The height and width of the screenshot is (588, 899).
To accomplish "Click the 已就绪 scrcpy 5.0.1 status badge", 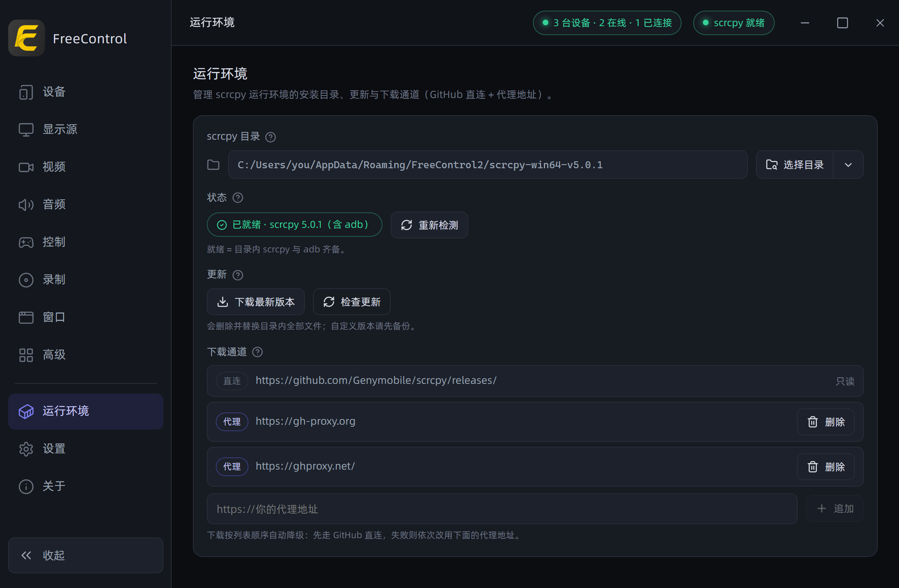I will point(294,225).
